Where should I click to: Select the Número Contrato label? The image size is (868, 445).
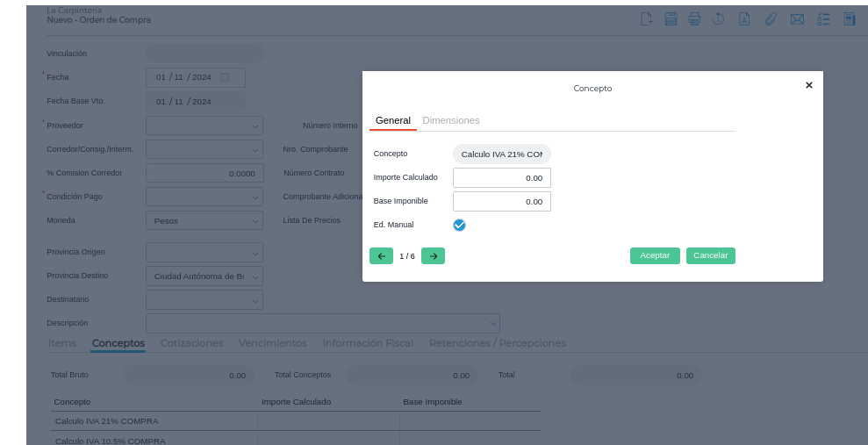314,173
